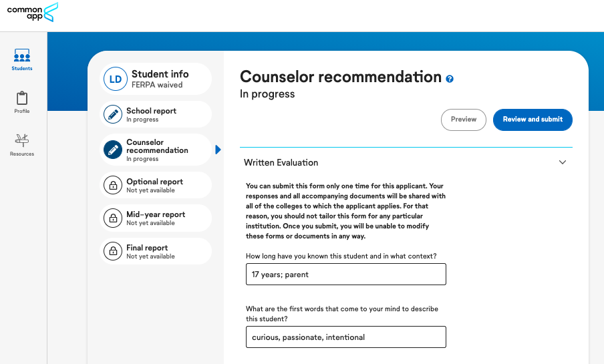Open the Resources tools icon
The width and height of the screenshot is (604, 364).
(x=22, y=140)
